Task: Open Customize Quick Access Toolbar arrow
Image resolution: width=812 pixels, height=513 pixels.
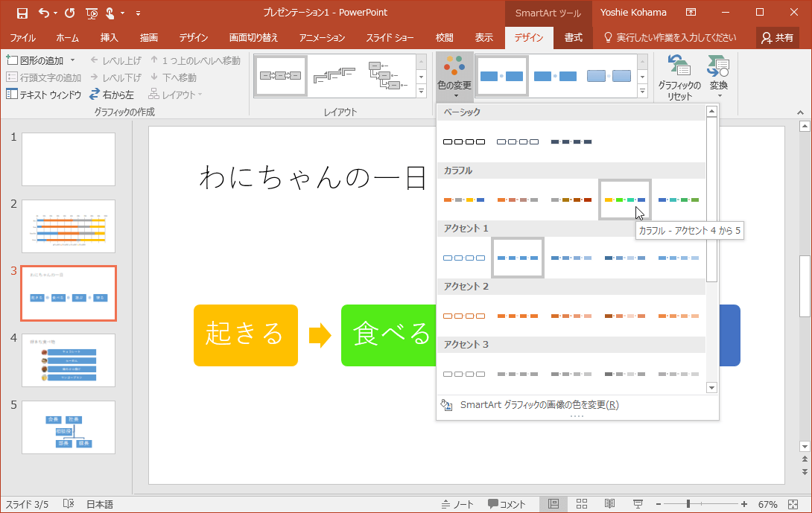Action: 138,13
